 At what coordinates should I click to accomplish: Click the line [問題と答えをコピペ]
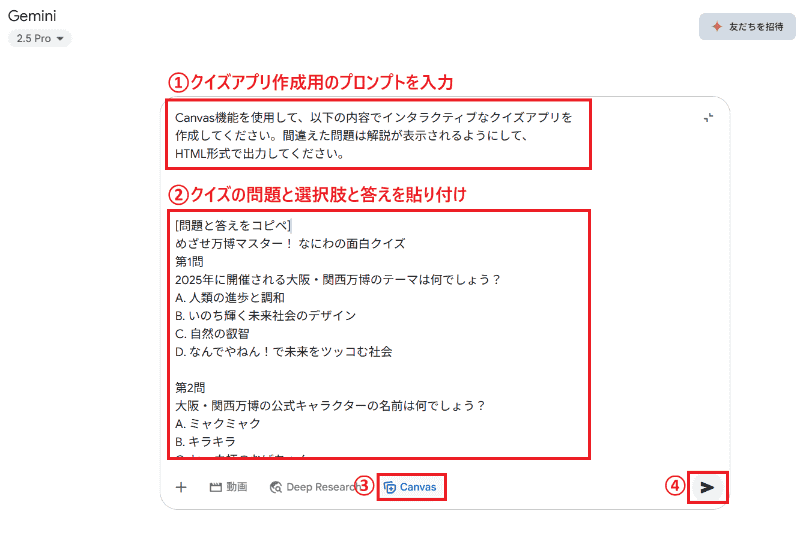click(233, 226)
